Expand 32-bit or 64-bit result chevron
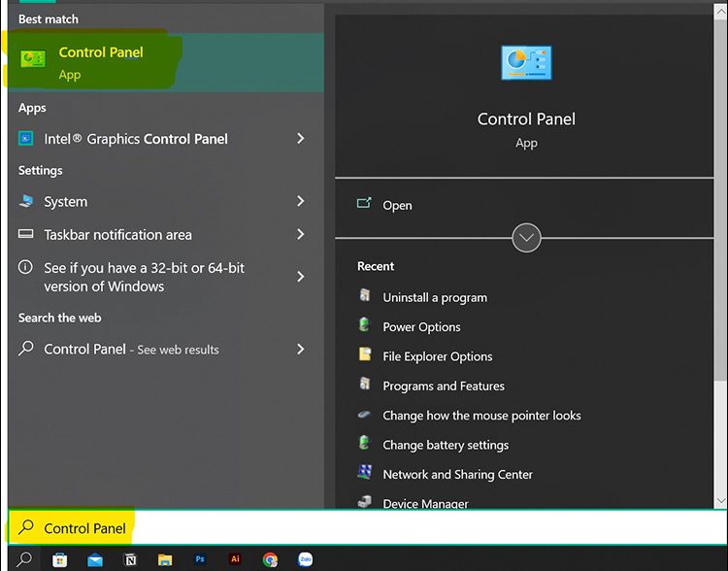This screenshot has height=571, width=728. 301,277
